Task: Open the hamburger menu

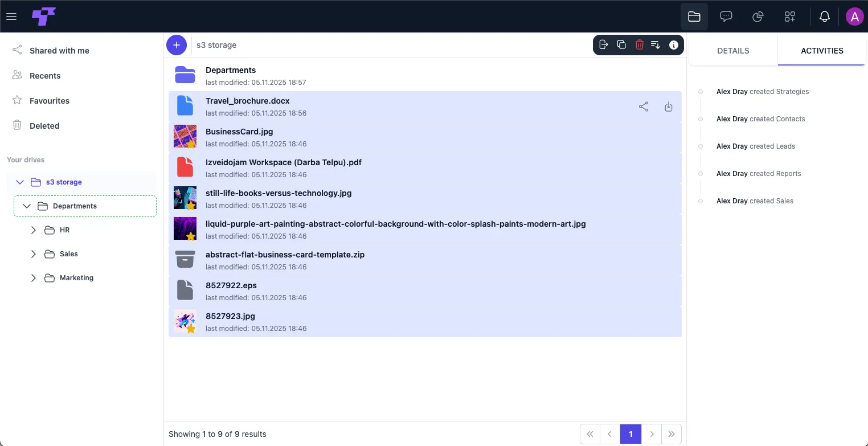Action: (x=11, y=17)
